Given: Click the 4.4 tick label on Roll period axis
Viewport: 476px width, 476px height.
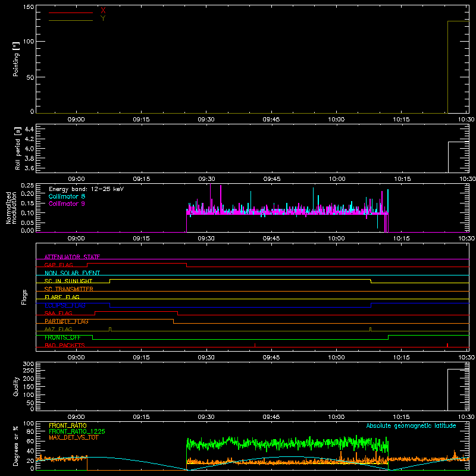Looking at the screenshot, I should [x=29, y=129].
